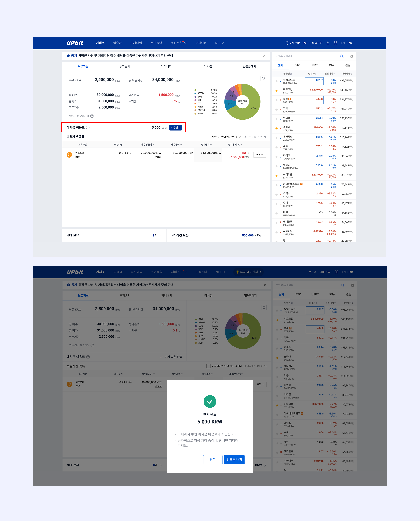420x521 pixels.
Task: Click the NFT external-link nav item in upper screen
Action: tap(219, 43)
